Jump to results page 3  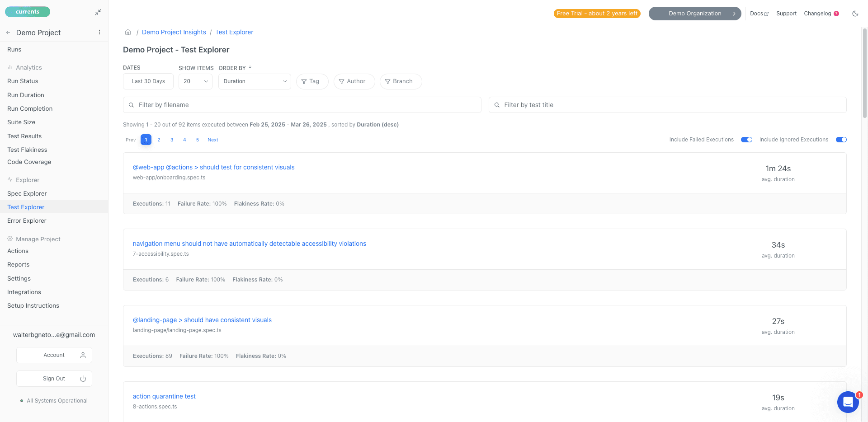pos(172,140)
